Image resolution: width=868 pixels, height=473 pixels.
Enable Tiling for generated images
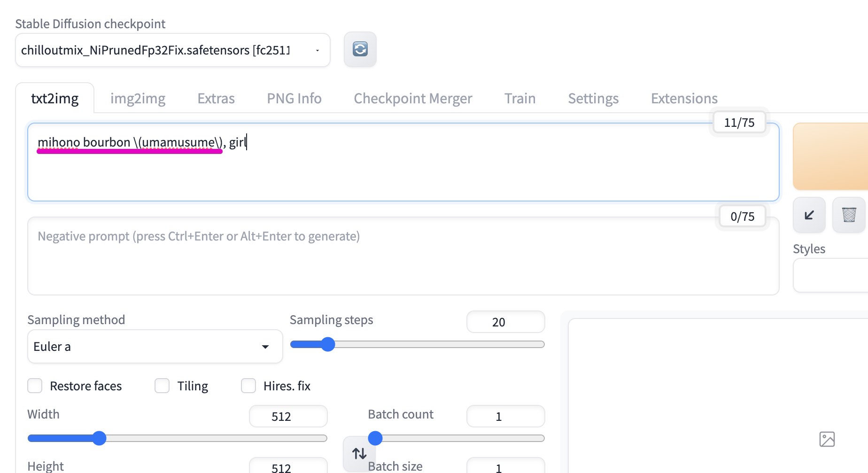coord(162,385)
